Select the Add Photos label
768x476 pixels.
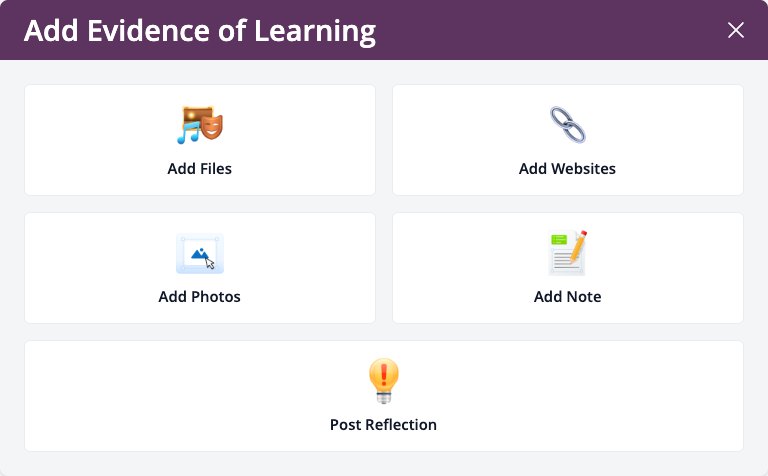tap(199, 297)
